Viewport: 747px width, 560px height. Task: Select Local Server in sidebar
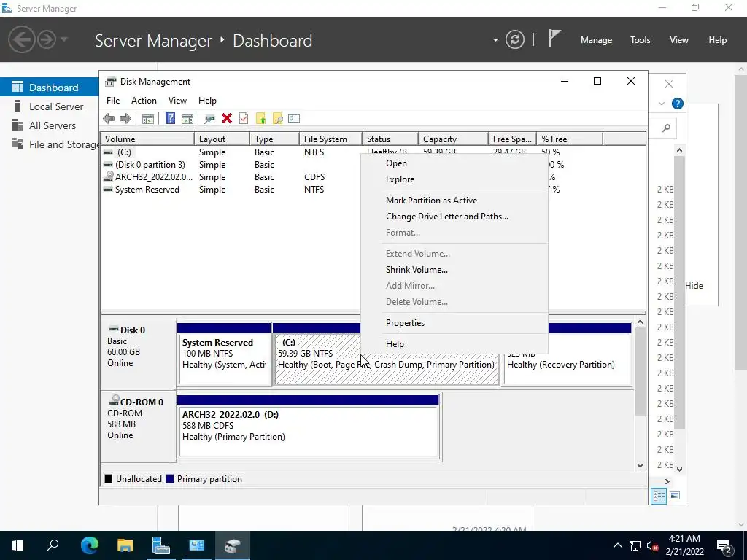click(50, 106)
